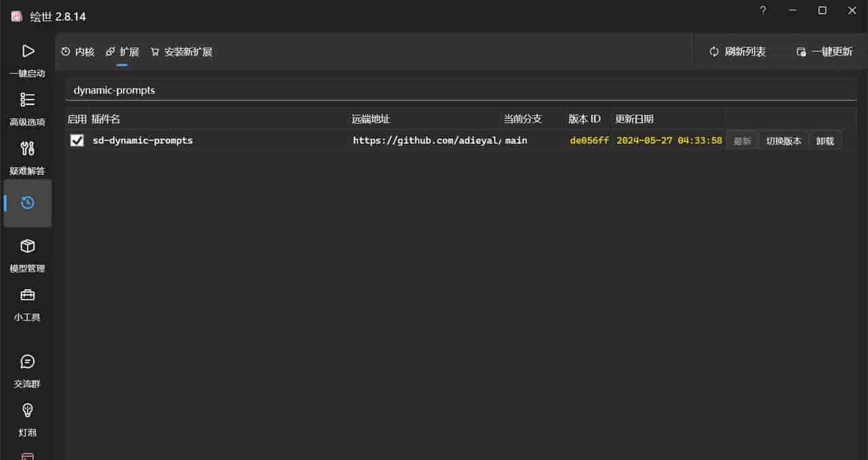Click the main branch cell
The height and width of the screenshot is (460, 868).
pyautogui.click(x=516, y=140)
